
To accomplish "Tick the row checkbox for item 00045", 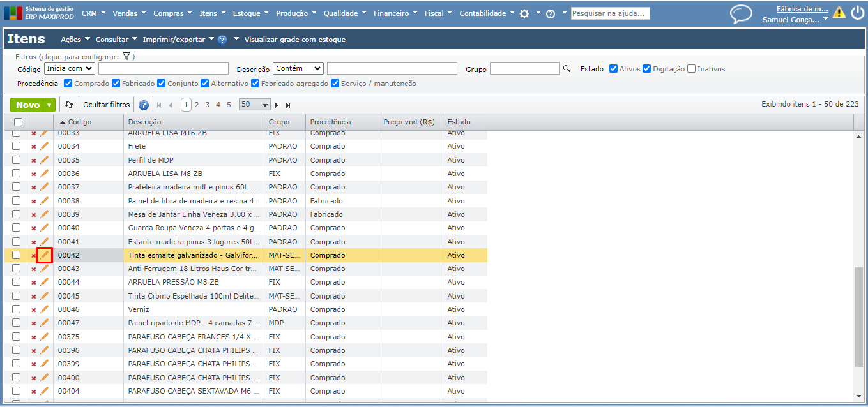I will point(17,296).
